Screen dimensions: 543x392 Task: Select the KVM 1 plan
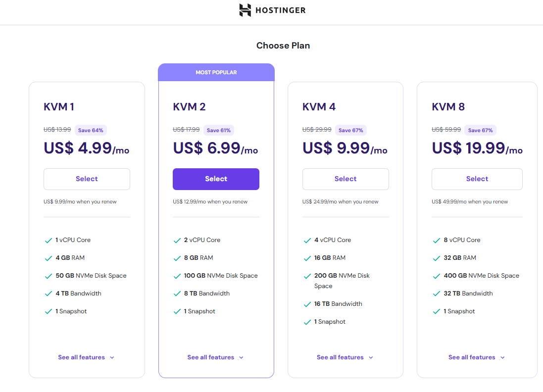[87, 179]
